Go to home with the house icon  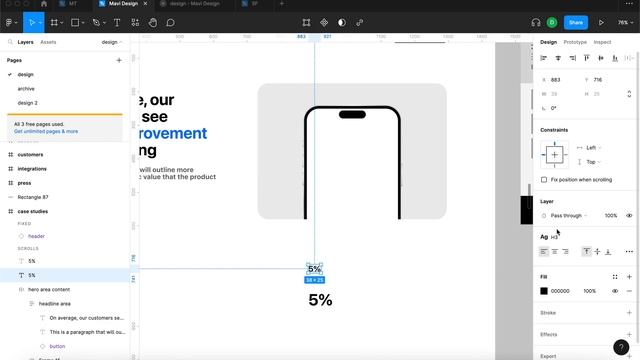[44, 4]
